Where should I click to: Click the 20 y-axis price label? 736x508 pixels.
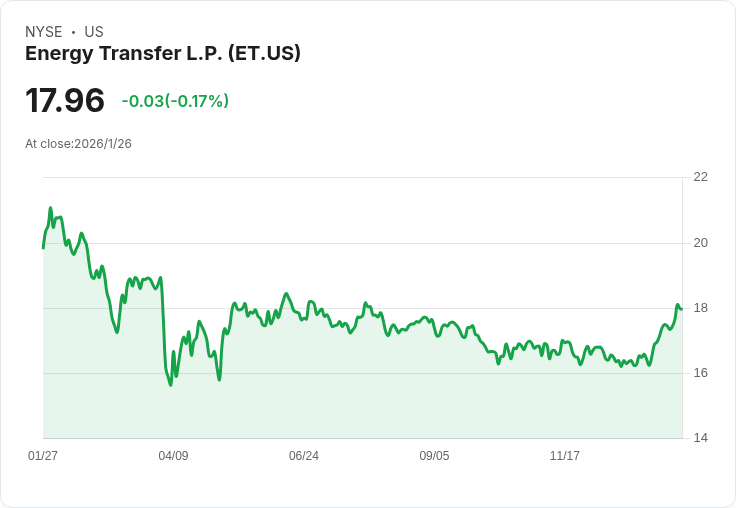700,243
